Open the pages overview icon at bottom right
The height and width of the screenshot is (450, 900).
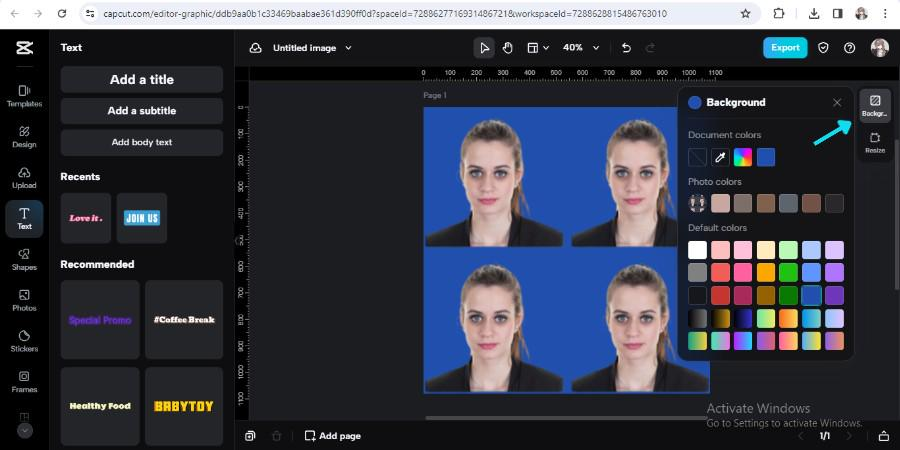[883, 436]
